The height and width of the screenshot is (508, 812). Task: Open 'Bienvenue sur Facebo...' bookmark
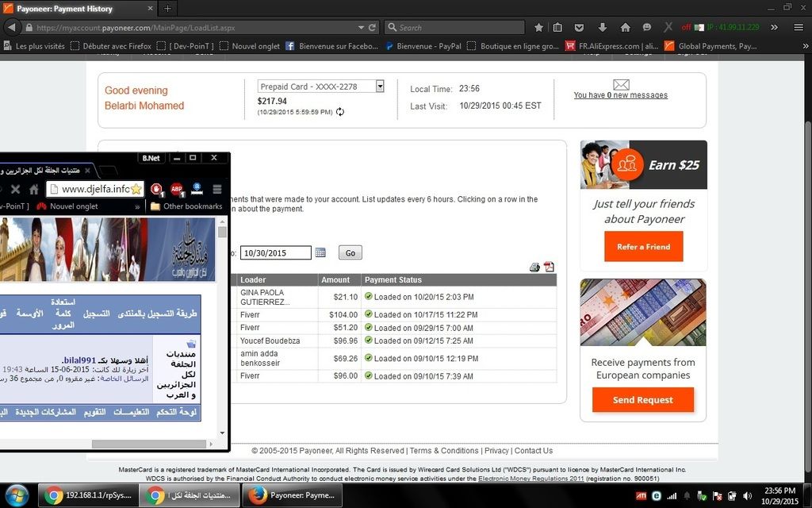[x=332, y=46]
